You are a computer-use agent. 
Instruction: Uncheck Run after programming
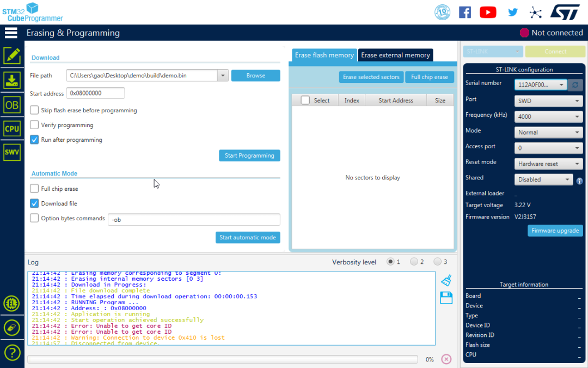point(34,140)
